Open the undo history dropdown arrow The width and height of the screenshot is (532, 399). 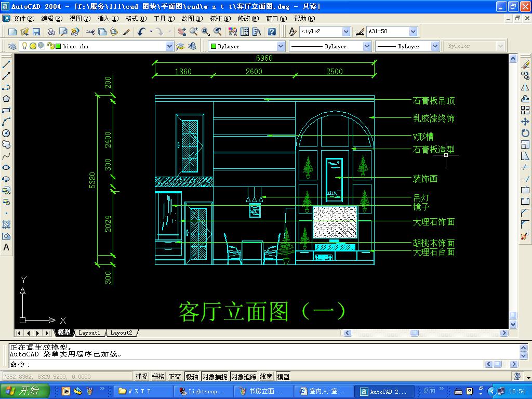(x=151, y=32)
